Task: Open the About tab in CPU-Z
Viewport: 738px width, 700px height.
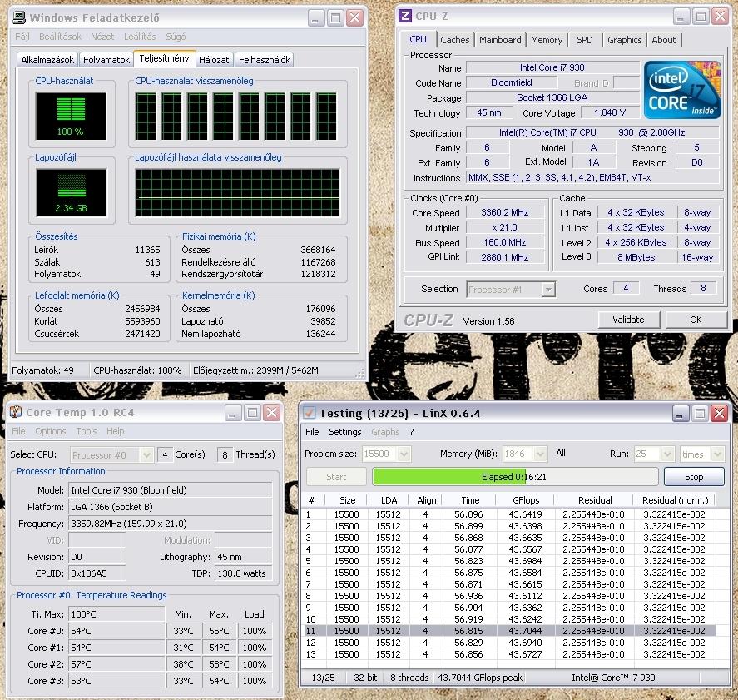Action: [664, 40]
